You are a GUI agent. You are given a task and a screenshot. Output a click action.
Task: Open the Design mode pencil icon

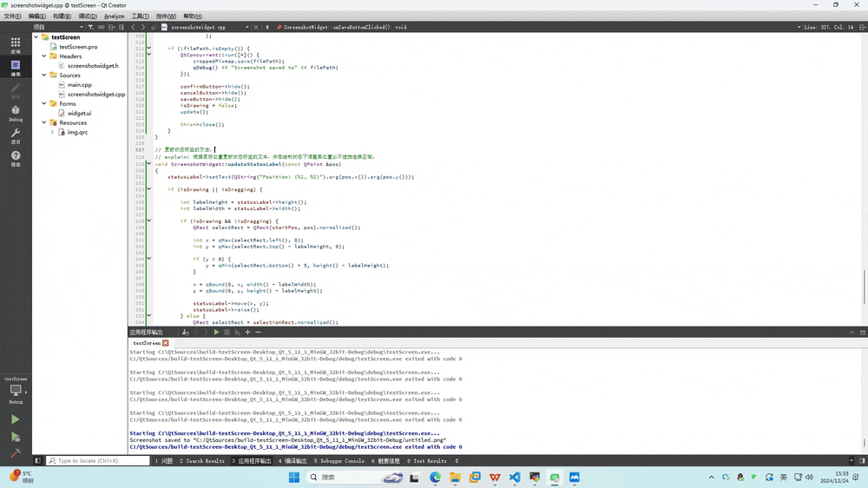click(16, 90)
